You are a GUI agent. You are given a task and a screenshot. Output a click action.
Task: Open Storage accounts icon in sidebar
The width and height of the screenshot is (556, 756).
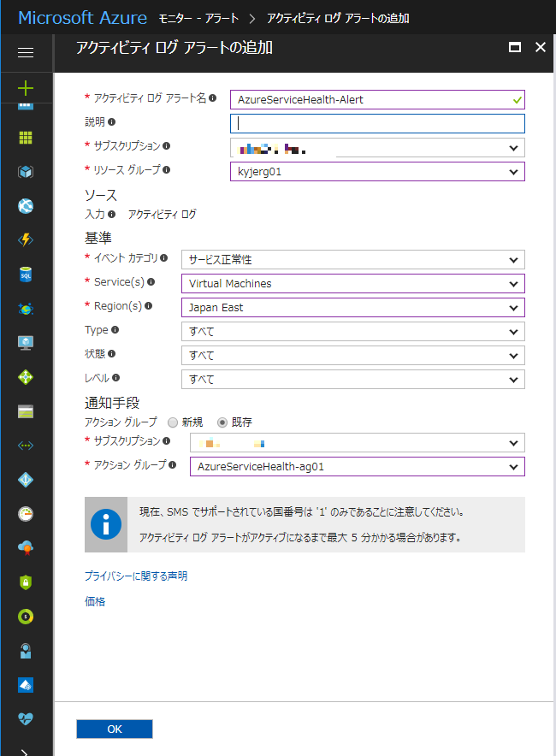coord(26,411)
